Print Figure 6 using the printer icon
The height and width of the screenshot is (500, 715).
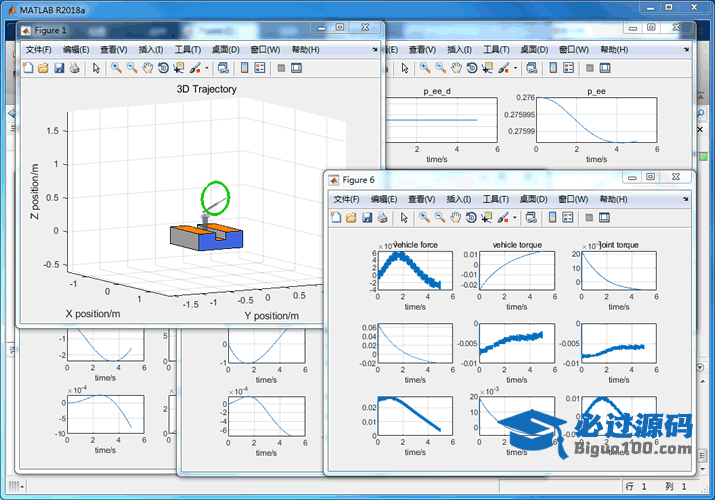[x=383, y=217]
